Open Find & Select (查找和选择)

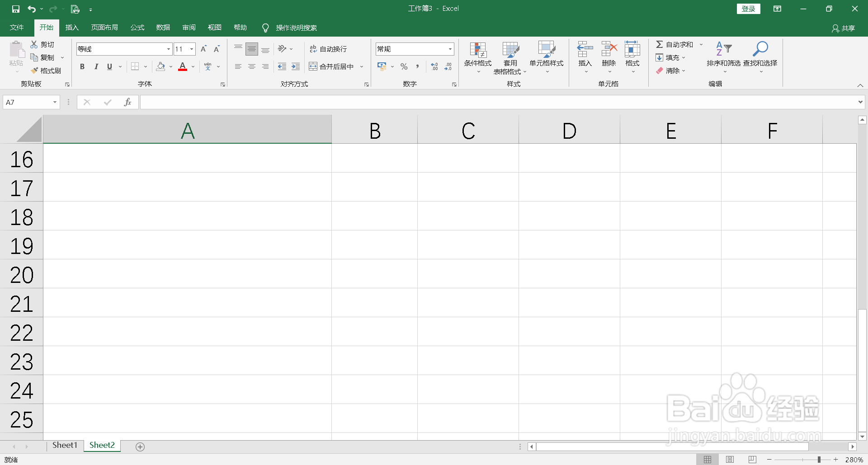(760, 56)
